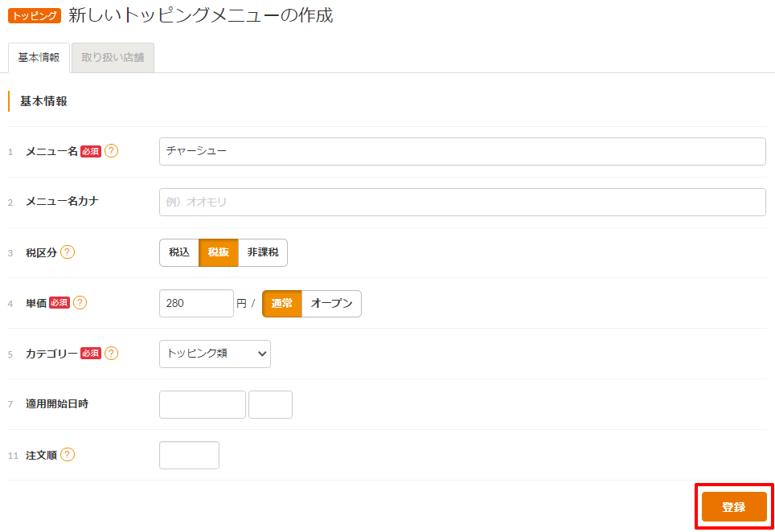Choose オープン price type
The width and height of the screenshot is (775, 532).
pyautogui.click(x=332, y=303)
